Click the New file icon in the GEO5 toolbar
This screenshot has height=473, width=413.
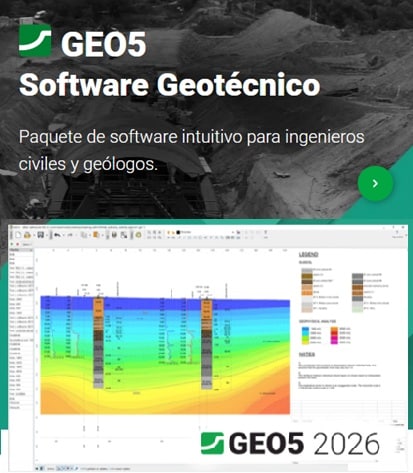click(18, 235)
